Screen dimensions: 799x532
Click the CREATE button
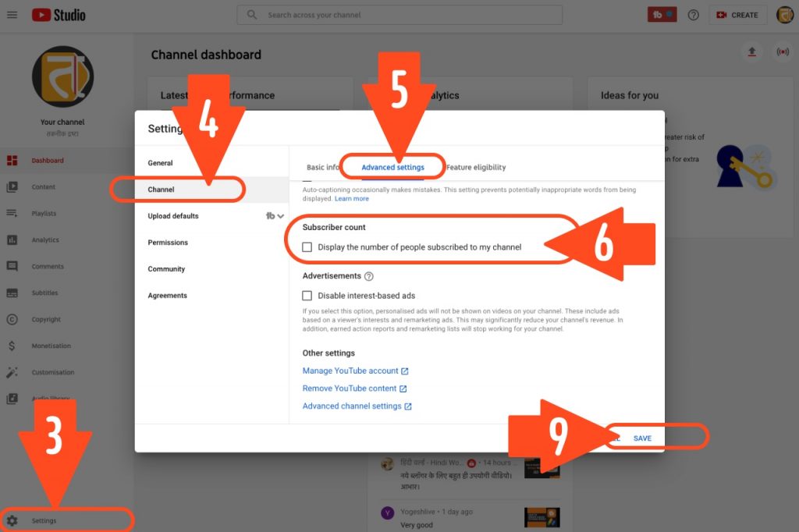[738, 15]
